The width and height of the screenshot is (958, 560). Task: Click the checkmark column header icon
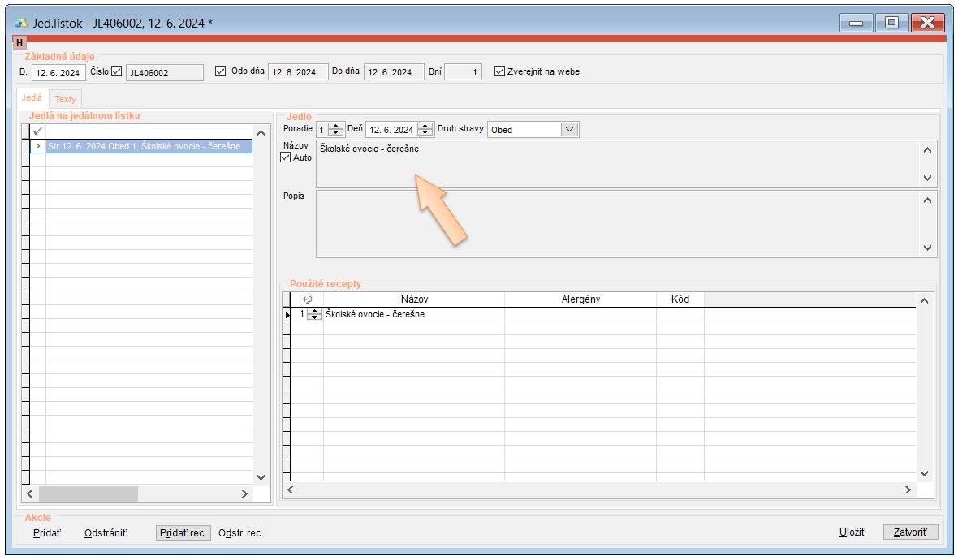37,131
